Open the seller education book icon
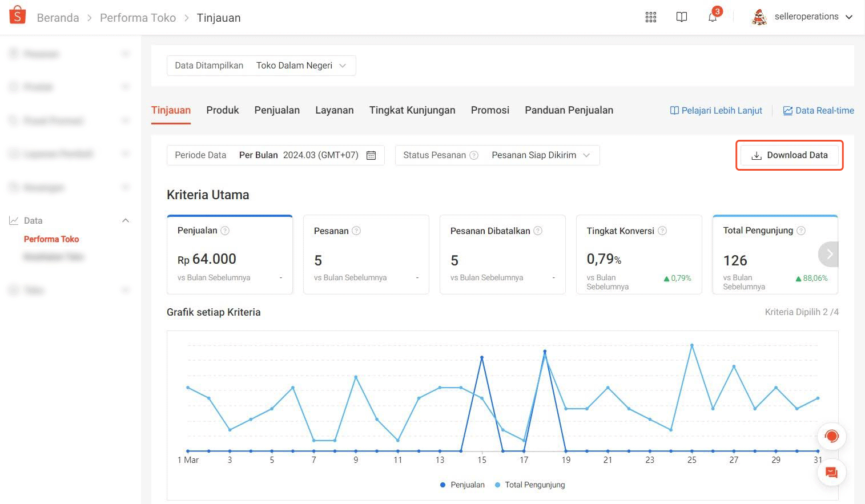865x504 pixels. click(682, 17)
